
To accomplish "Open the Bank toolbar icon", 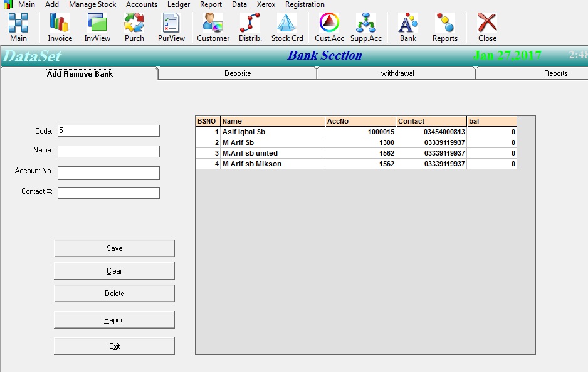I will tap(408, 27).
